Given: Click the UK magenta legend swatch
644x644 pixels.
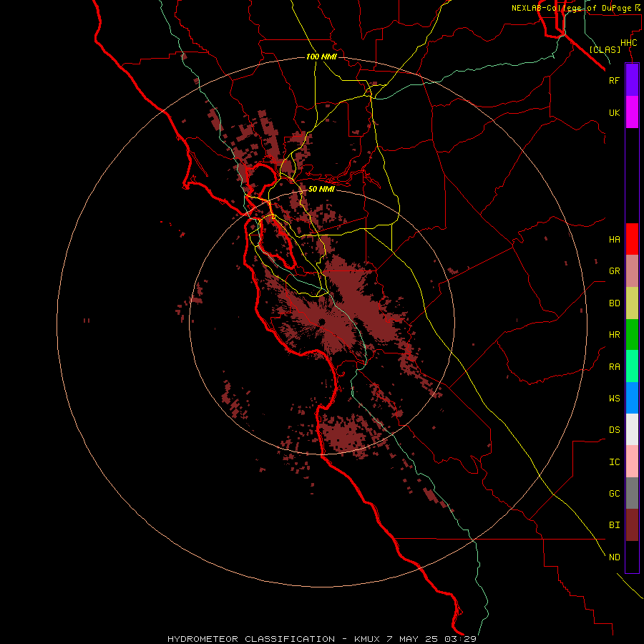Looking at the screenshot, I should coord(632,112).
